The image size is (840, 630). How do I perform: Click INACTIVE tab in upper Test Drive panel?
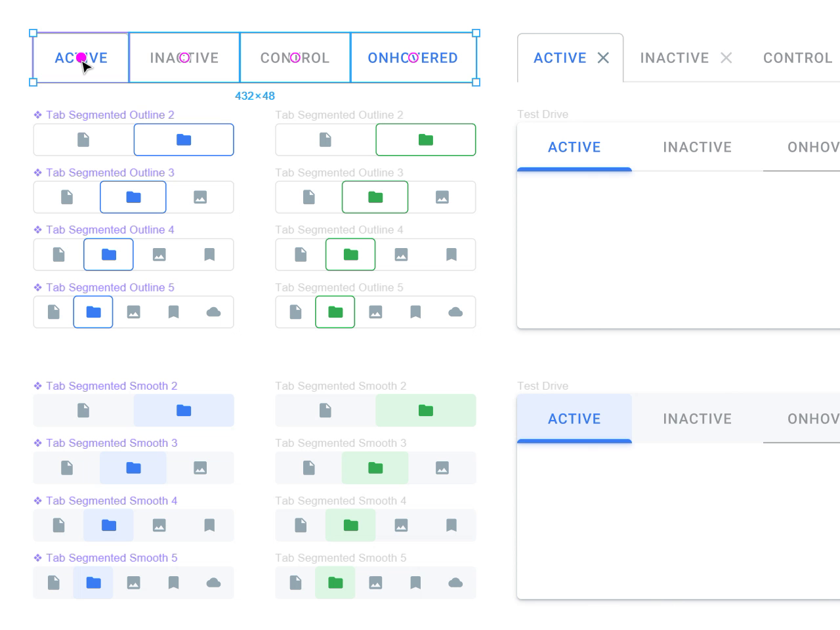pos(697,147)
